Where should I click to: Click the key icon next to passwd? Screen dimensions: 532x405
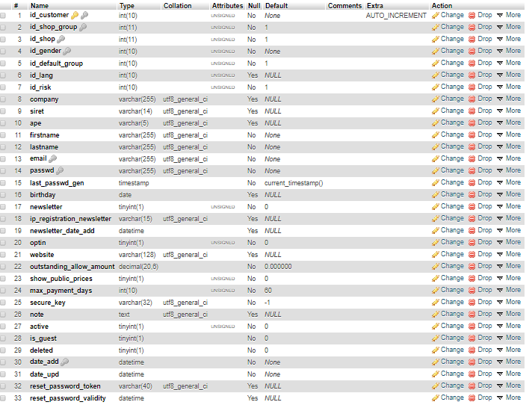coord(60,170)
